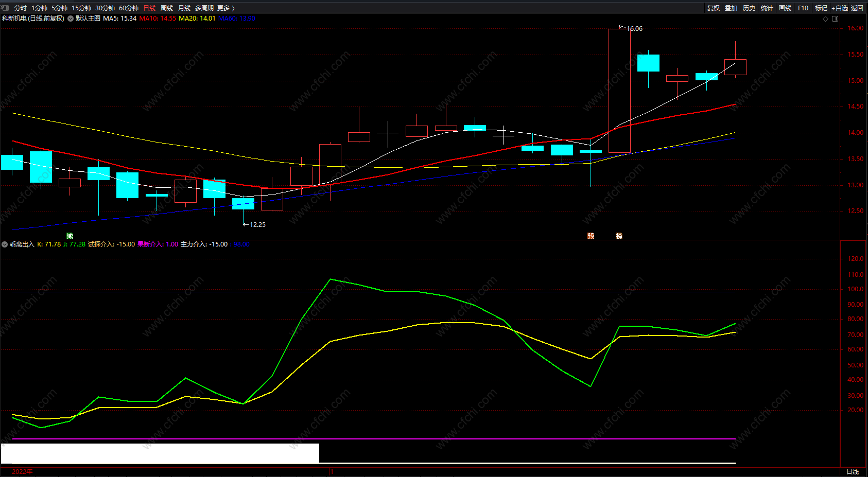Open the 统计 statistics button

pyautogui.click(x=767, y=8)
